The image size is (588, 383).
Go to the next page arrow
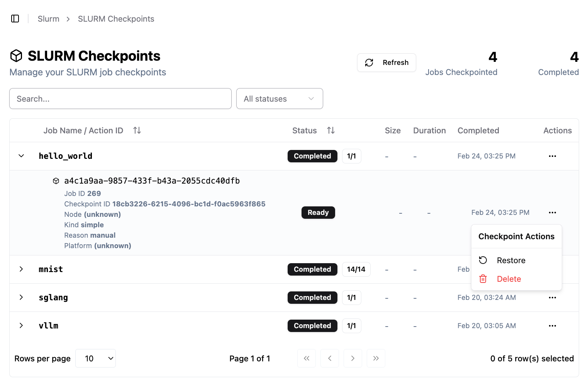[x=352, y=358]
